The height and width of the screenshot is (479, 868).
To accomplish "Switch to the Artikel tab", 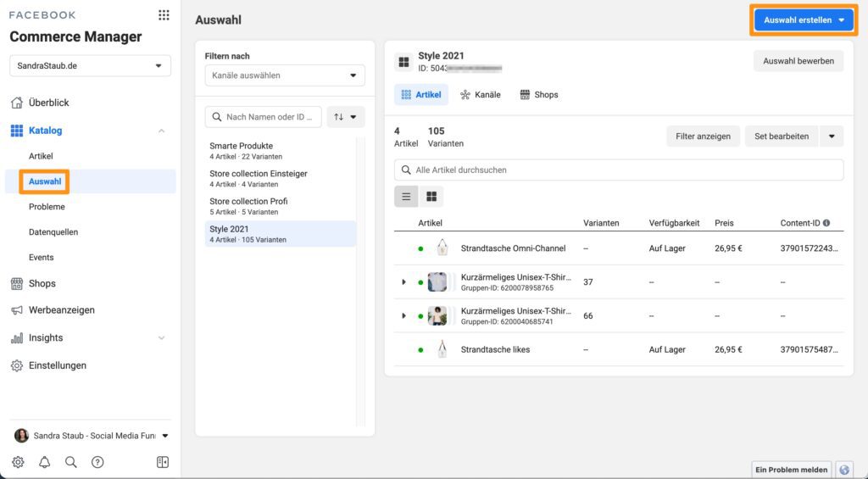I will (x=421, y=95).
